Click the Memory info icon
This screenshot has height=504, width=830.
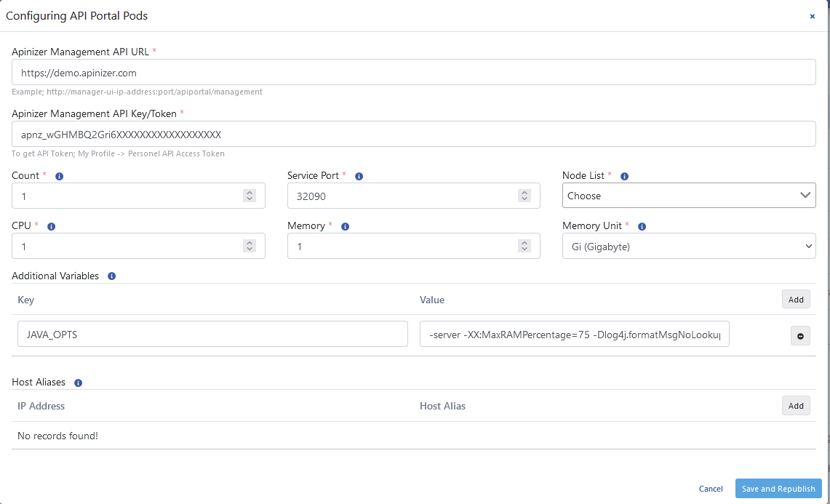[x=345, y=226]
